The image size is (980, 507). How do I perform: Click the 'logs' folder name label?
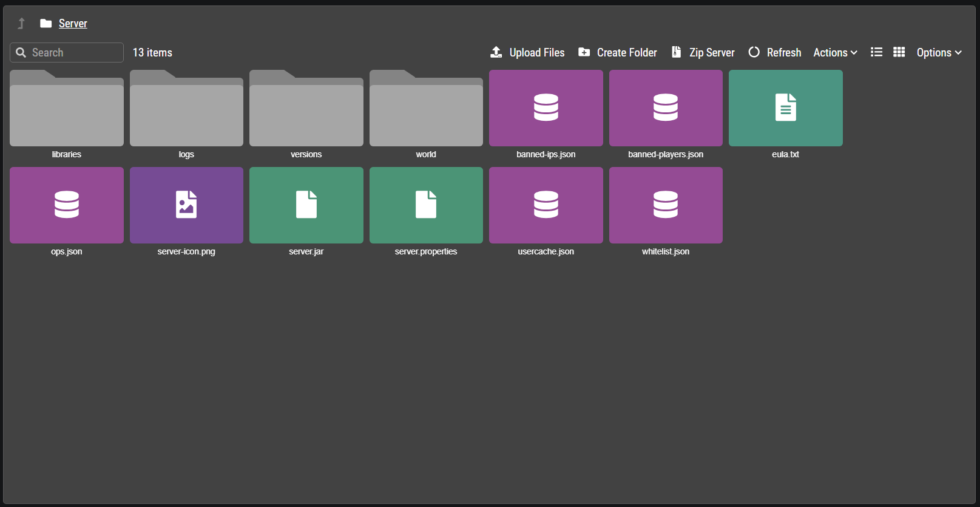(x=186, y=154)
